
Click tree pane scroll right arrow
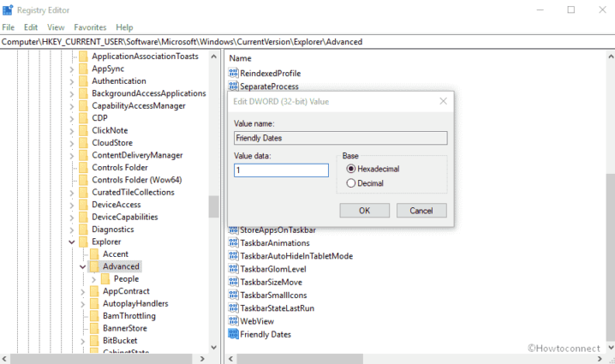[202, 359]
